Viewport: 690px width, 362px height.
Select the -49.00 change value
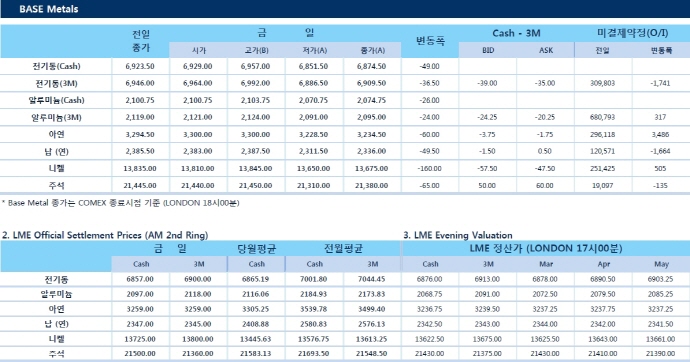pos(430,66)
